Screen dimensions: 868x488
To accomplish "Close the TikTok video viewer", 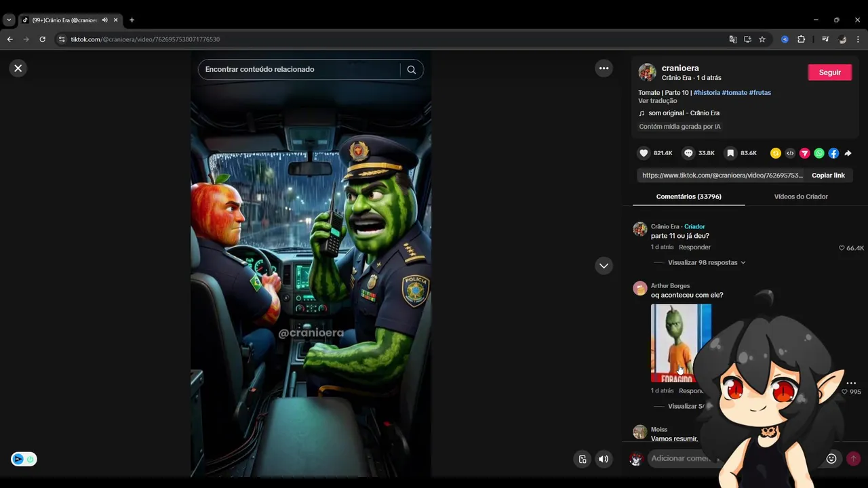I will click(18, 68).
